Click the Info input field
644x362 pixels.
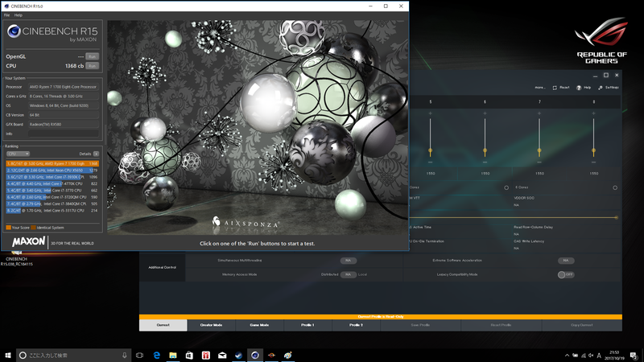(64, 134)
